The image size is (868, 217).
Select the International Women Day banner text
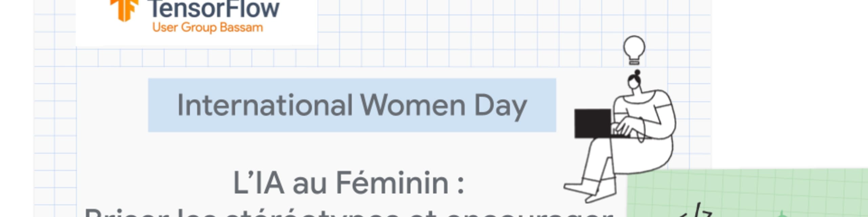click(x=352, y=105)
